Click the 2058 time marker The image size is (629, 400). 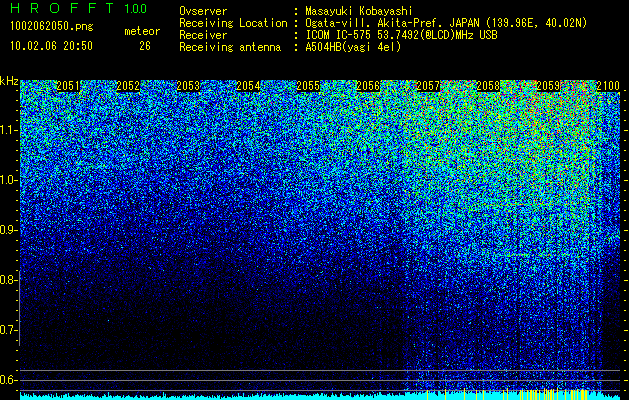(x=488, y=86)
